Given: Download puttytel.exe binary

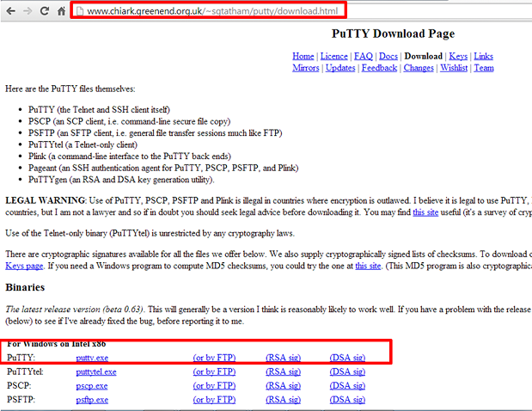Looking at the screenshot, I should (x=96, y=371).
